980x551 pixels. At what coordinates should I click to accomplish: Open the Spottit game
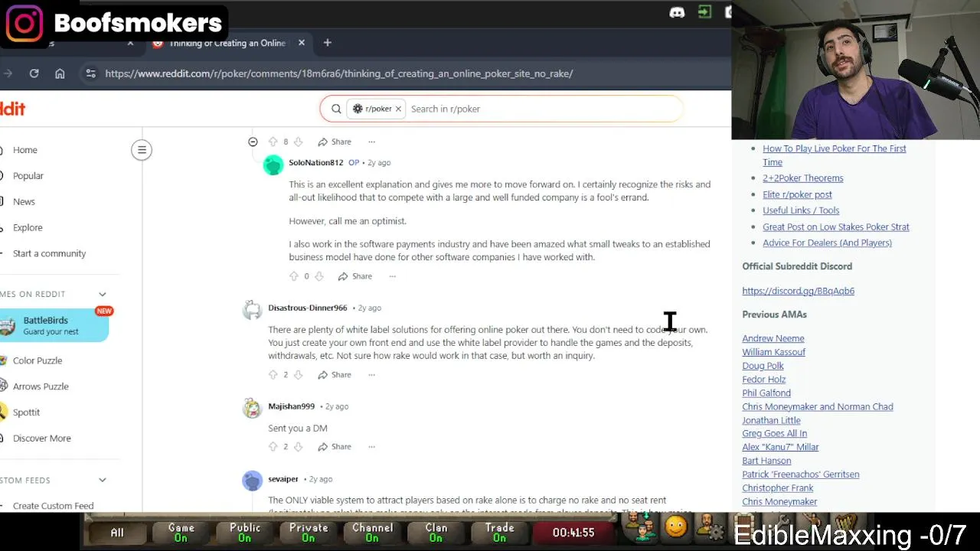pyautogui.click(x=26, y=412)
